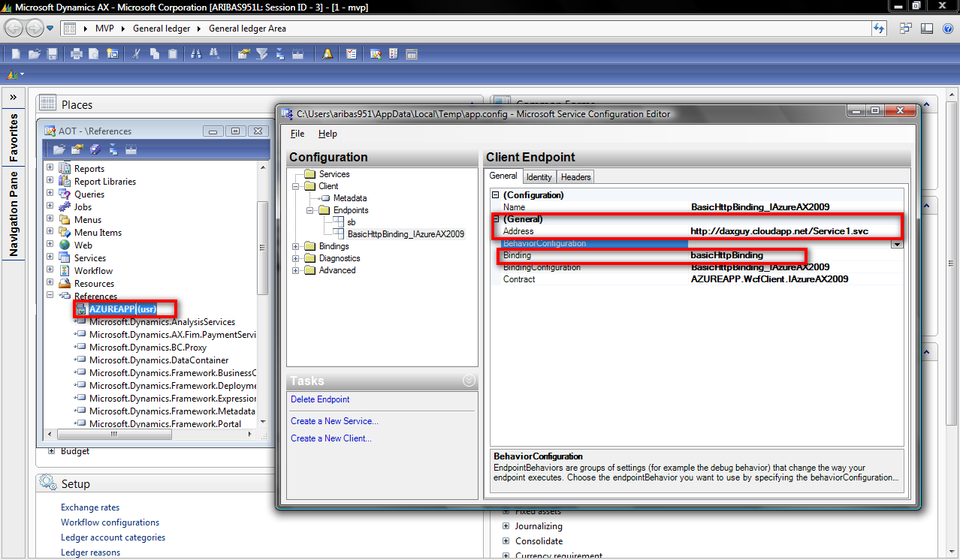Click the Services globe-window icon in AOT
Viewport: 960px width, 560px height.
(x=65, y=257)
